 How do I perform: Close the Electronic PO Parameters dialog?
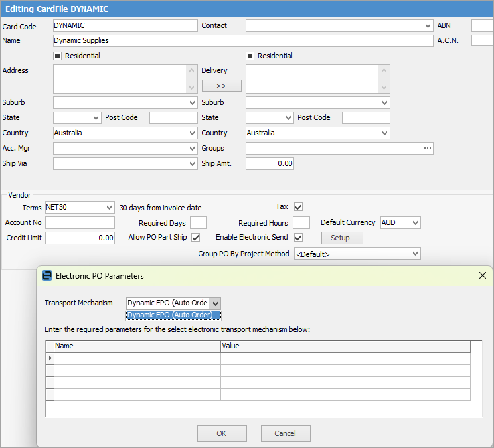(x=483, y=275)
